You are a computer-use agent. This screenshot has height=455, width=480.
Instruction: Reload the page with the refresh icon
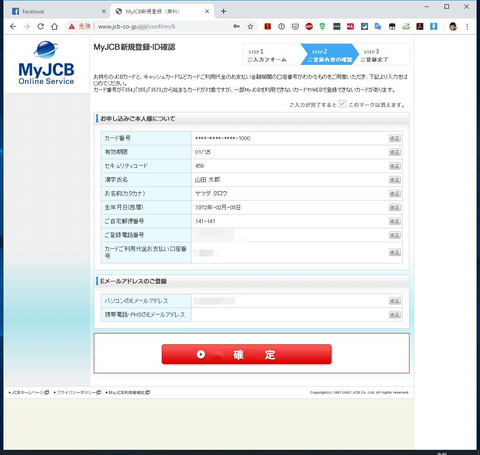40,27
